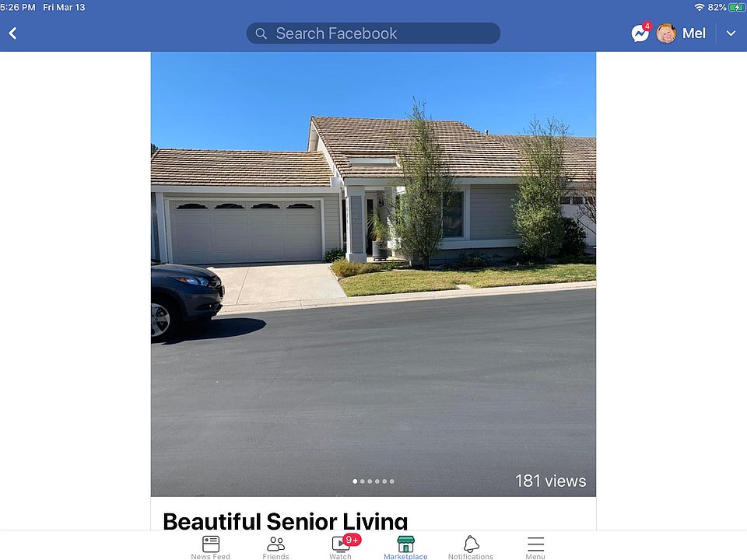The width and height of the screenshot is (747, 560).
Task: Jump to last photo pagination dot
Action: coord(392,481)
